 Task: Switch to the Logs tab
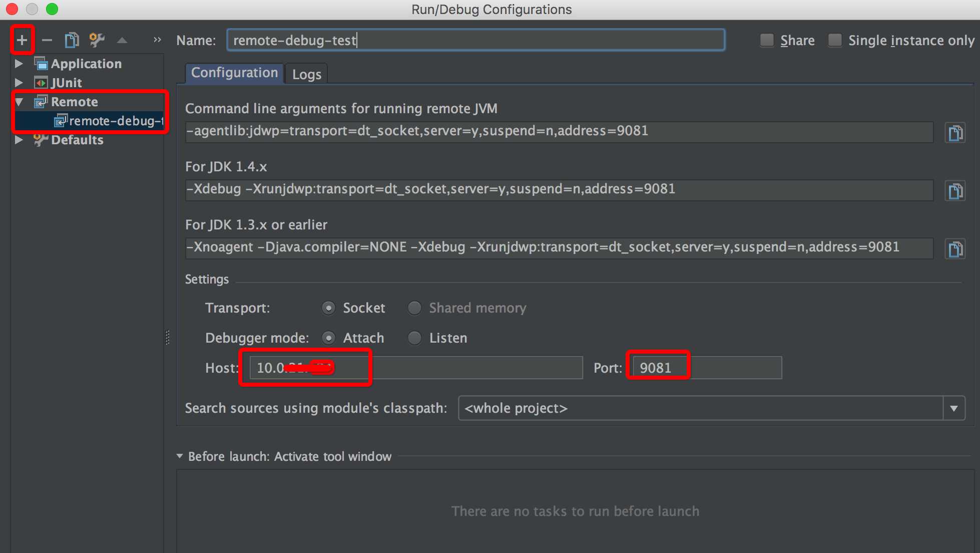(x=306, y=74)
